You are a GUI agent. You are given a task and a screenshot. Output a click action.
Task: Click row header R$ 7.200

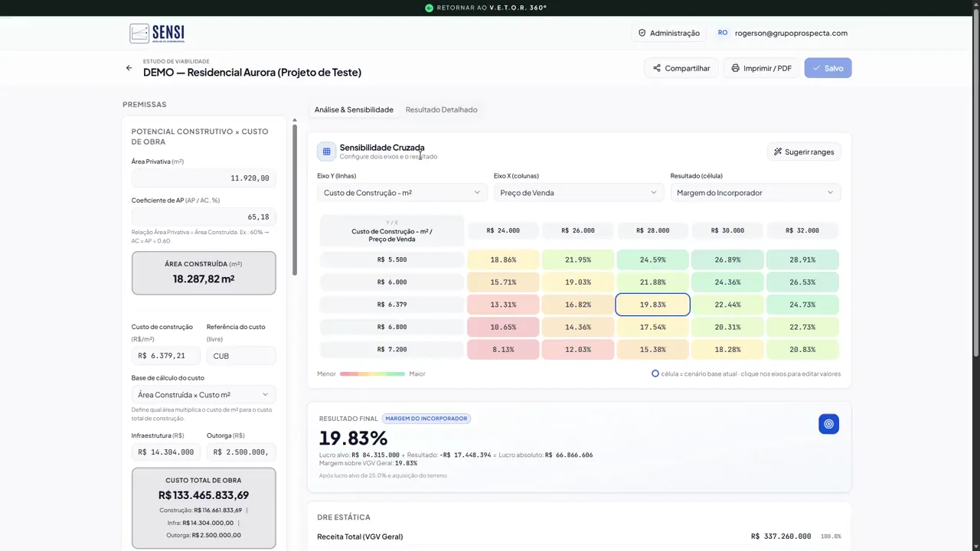tap(392, 349)
